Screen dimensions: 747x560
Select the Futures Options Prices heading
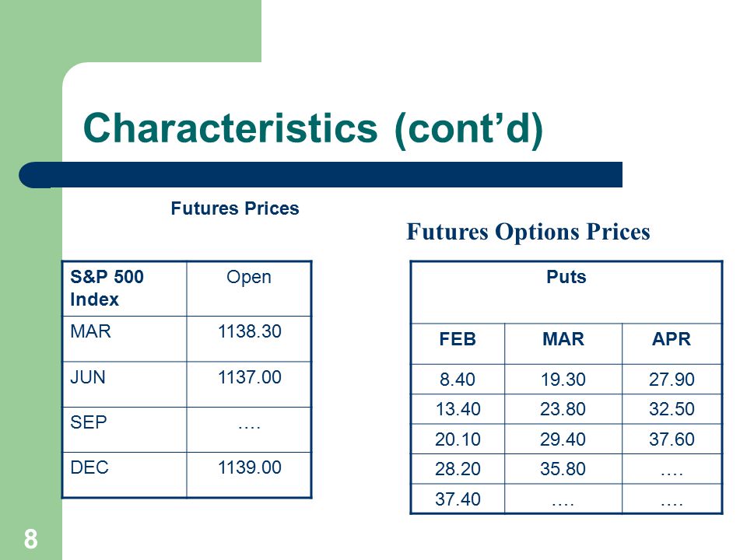[x=528, y=232]
